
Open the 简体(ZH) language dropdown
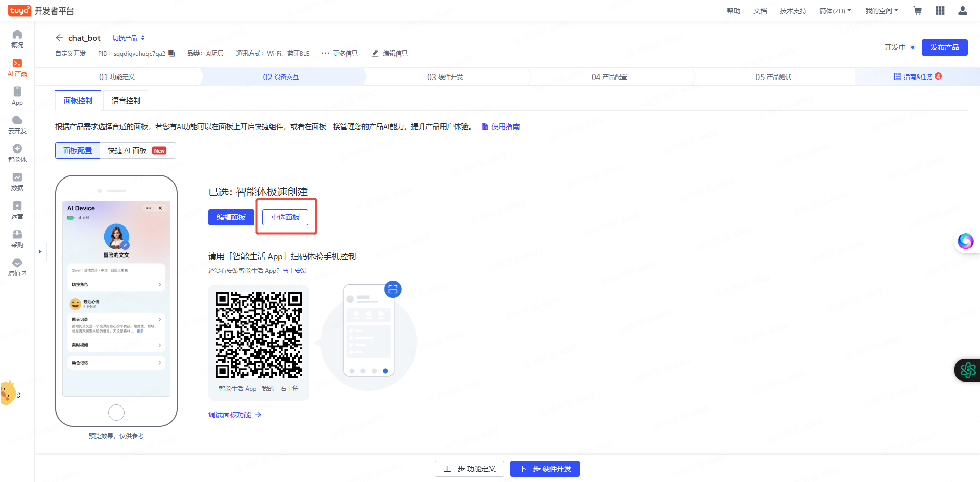pyautogui.click(x=835, y=11)
